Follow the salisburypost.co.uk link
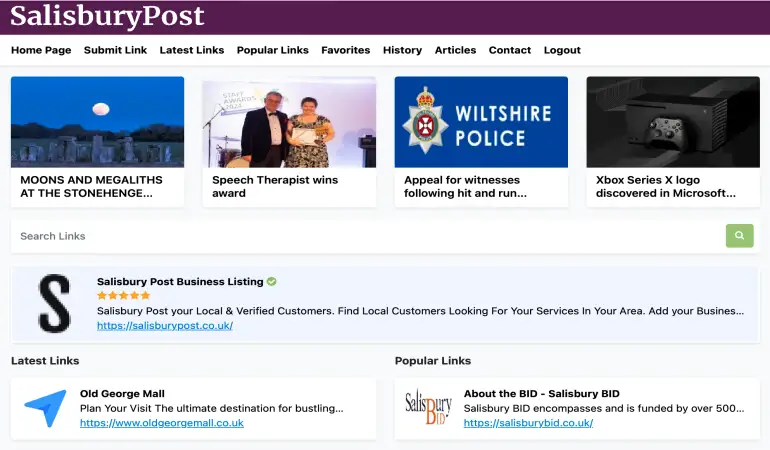This screenshot has height=450, width=770. (x=165, y=325)
